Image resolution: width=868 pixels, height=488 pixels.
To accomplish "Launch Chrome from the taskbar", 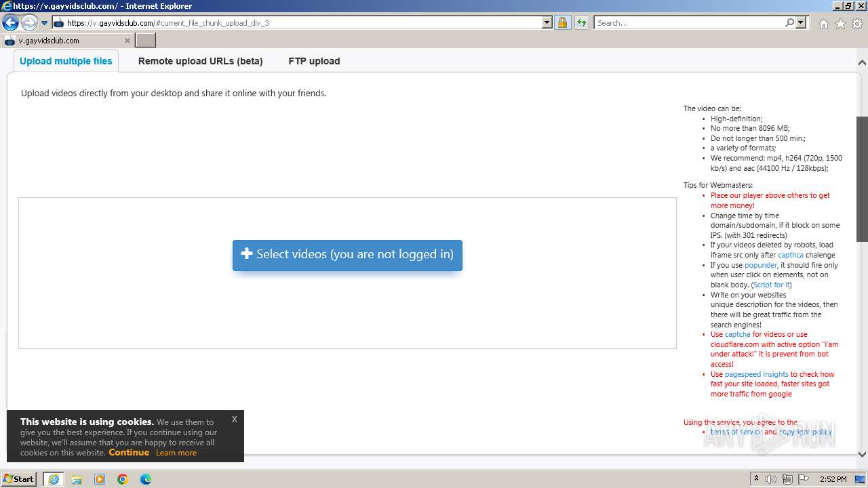I will 123,479.
